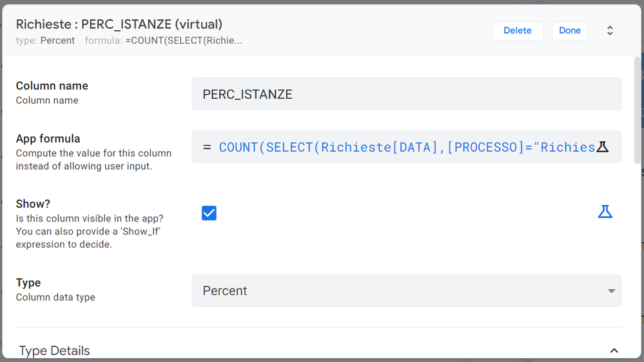Click the Done button
Image resolution: width=644 pixels, height=362 pixels.
pos(570,31)
